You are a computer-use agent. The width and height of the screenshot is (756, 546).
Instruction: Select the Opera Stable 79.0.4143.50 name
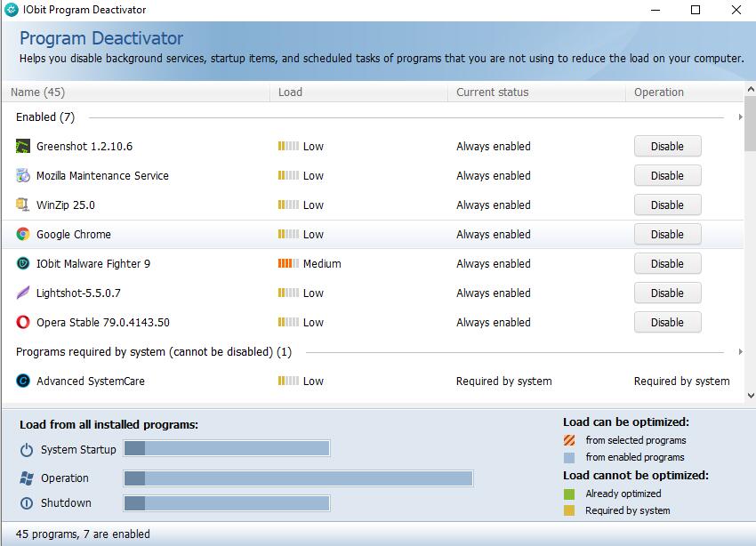pos(103,323)
